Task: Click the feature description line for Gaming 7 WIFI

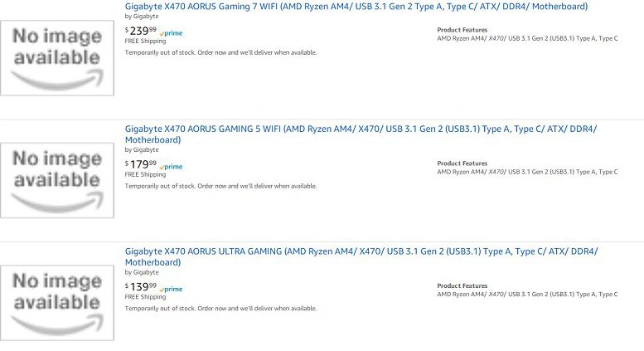Action: tap(527, 39)
